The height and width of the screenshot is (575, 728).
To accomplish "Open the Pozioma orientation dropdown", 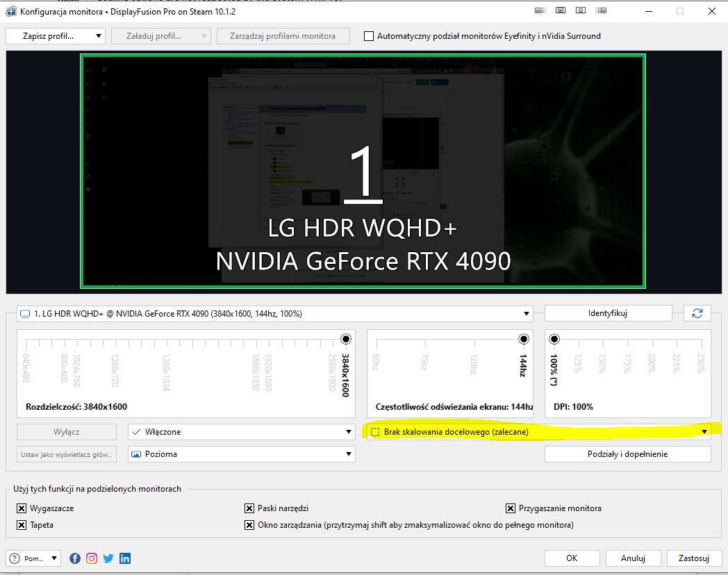I will point(241,454).
